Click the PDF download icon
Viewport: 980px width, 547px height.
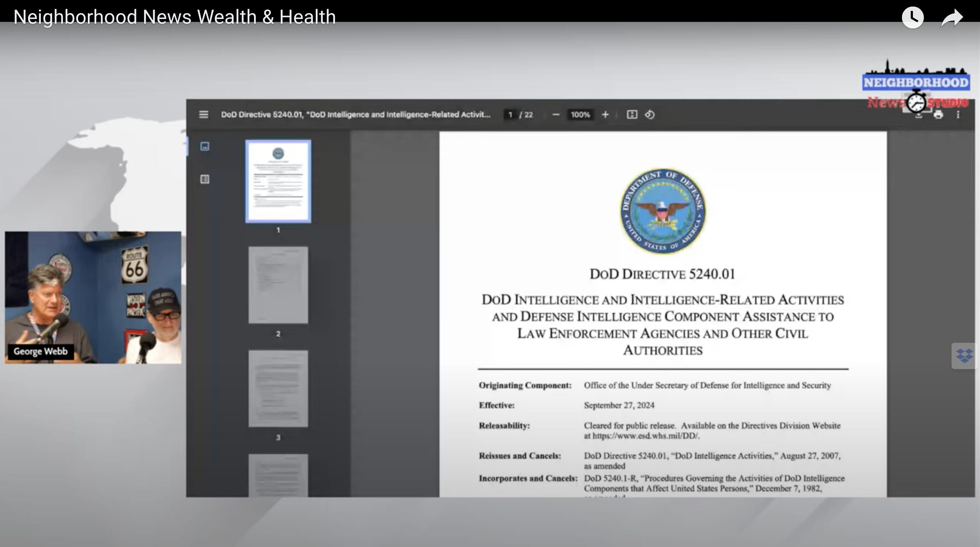pyautogui.click(x=918, y=115)
